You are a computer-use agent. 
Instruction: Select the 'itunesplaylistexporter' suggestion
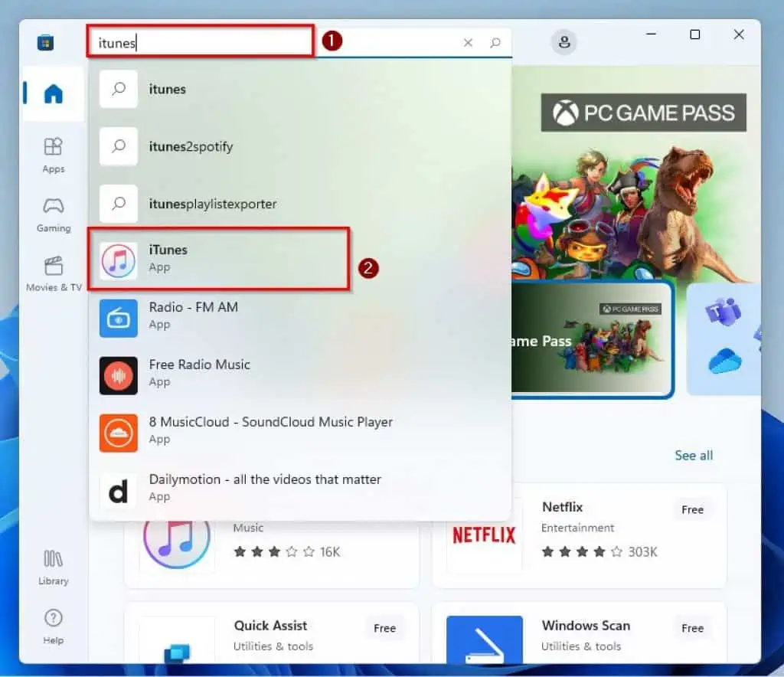[300, 204]
